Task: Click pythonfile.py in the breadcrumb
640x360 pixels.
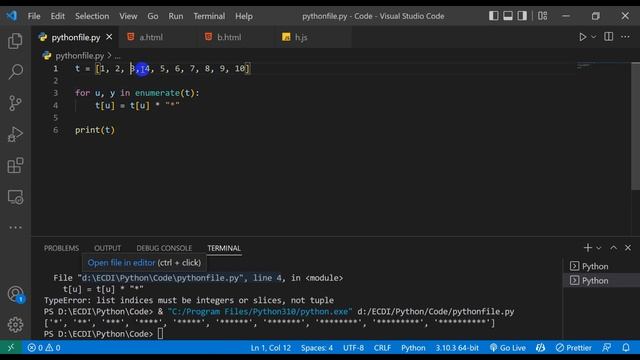Action: point(79,56)
